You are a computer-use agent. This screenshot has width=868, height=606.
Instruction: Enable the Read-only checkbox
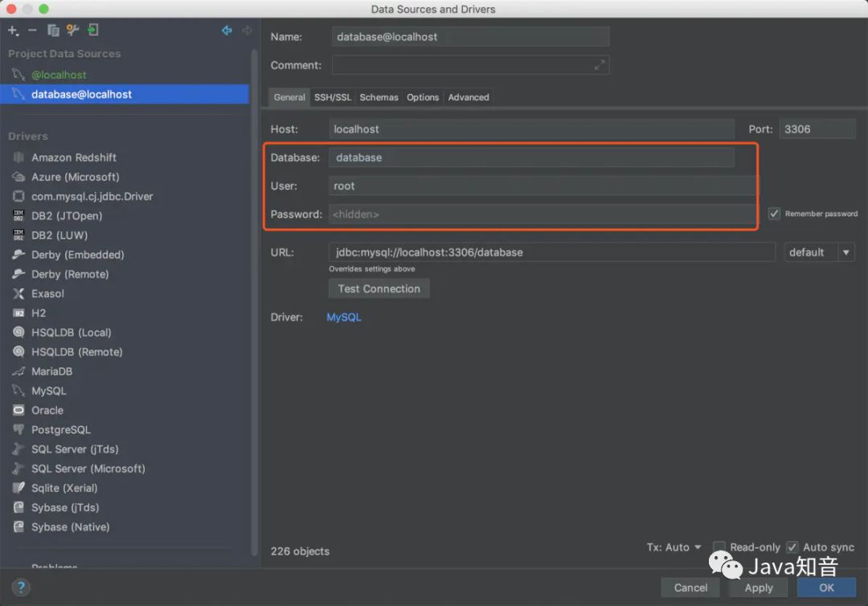[721, 547]
